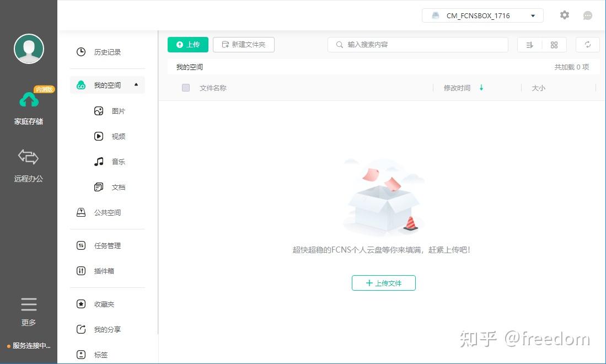The image size is (606, 364).
Task: Click the green 上传 button
Action: 188,45
